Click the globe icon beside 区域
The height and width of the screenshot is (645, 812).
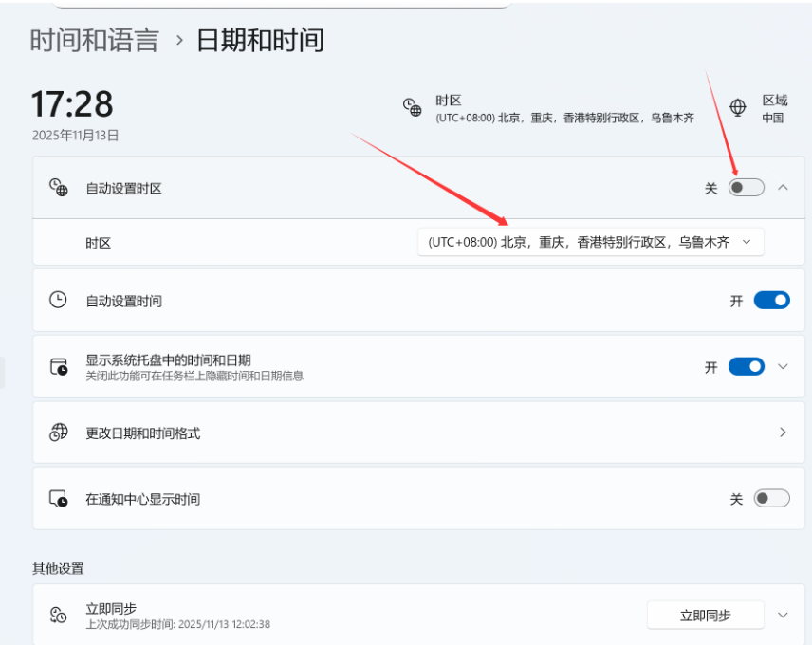(x=738, y=108)
